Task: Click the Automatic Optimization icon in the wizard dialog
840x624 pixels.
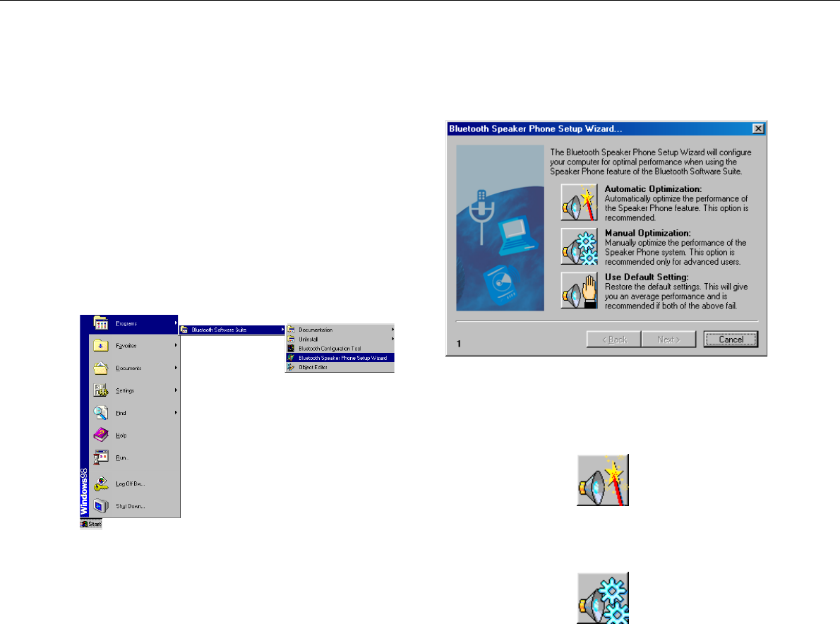Action: tap(579, 203)
